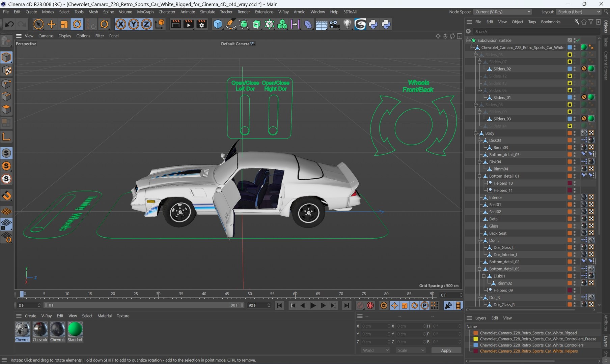
Task: Open the MoGraph menu
Action: click(145, 12)
